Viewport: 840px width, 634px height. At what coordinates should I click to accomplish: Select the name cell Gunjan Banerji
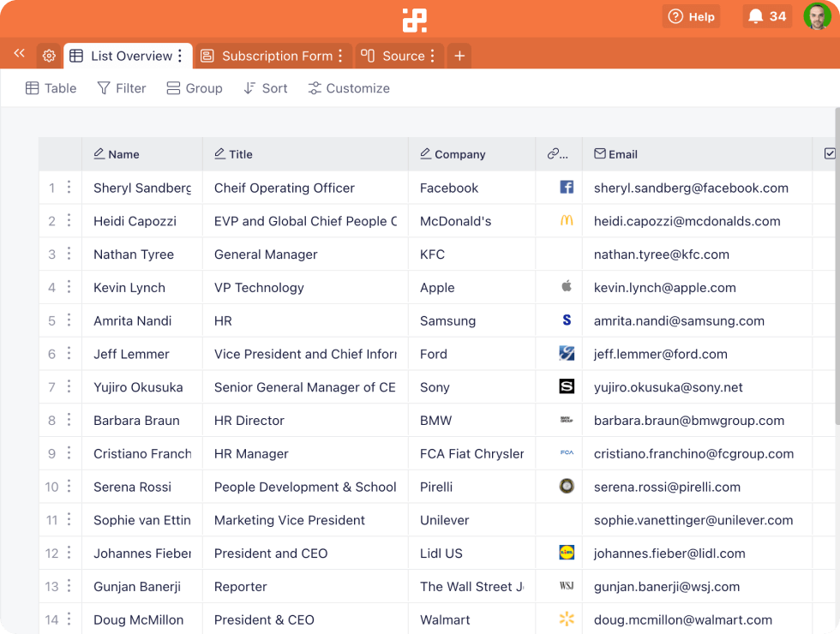click(142, 586)
